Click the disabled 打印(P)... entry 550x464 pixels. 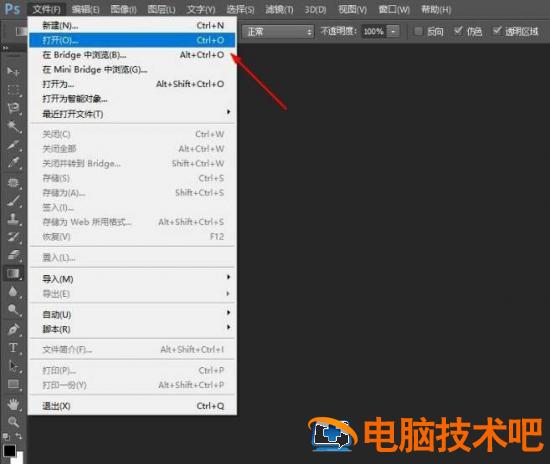pyautogui.click(x=133, y=370)
